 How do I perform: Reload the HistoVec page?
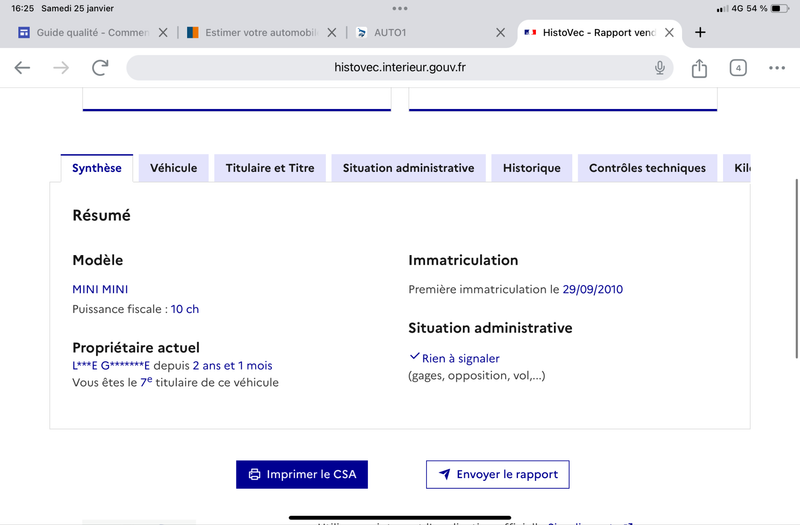[100, 67]
